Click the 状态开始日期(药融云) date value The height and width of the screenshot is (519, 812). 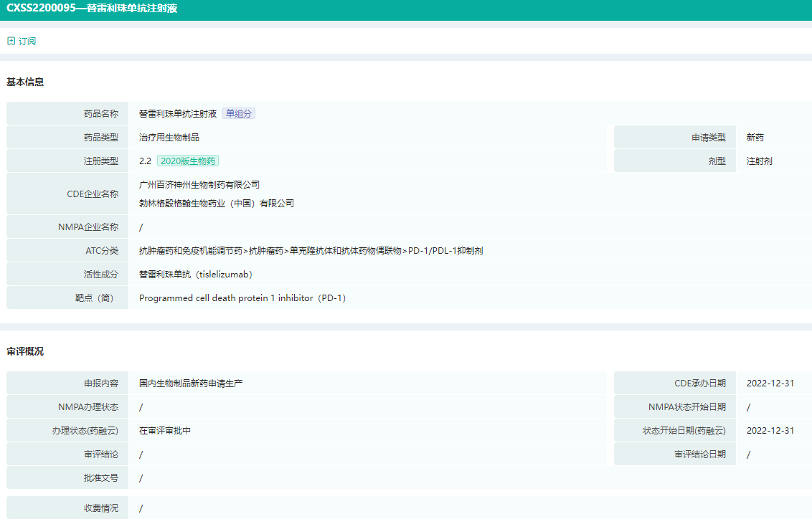point(770,431)
